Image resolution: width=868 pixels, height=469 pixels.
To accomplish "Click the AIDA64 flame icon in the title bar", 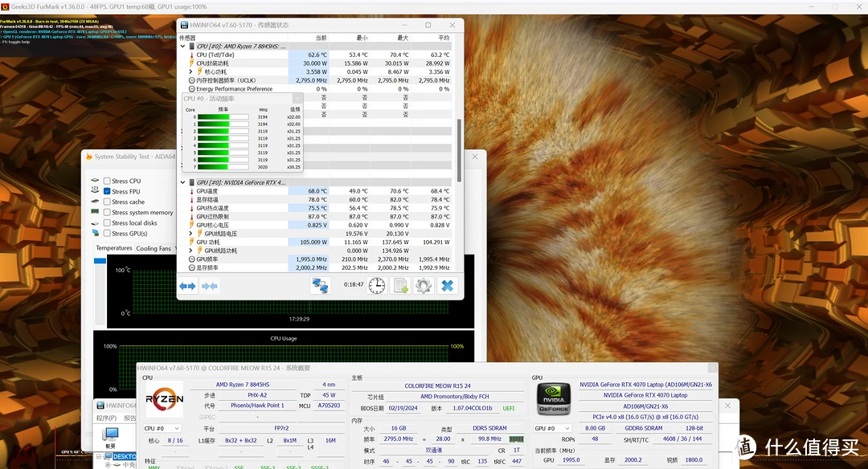I will point(88,157).
